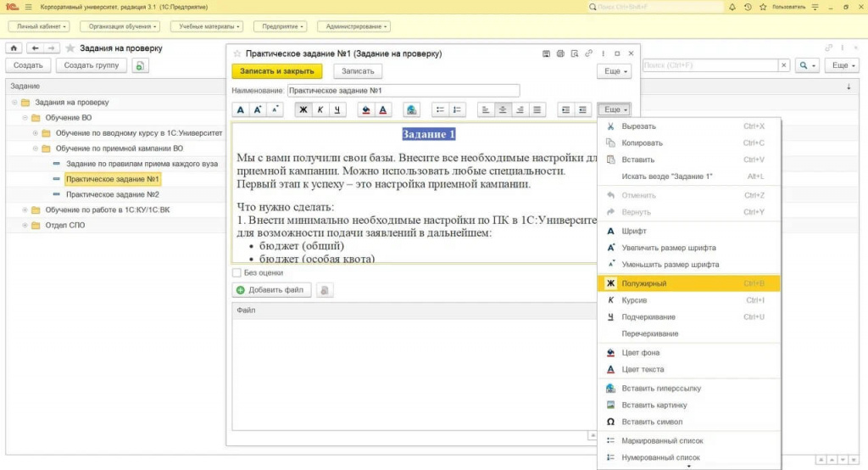The image size is (868, 470).
Task: Get link to this form icon
Action: click(x=588, y=53)
